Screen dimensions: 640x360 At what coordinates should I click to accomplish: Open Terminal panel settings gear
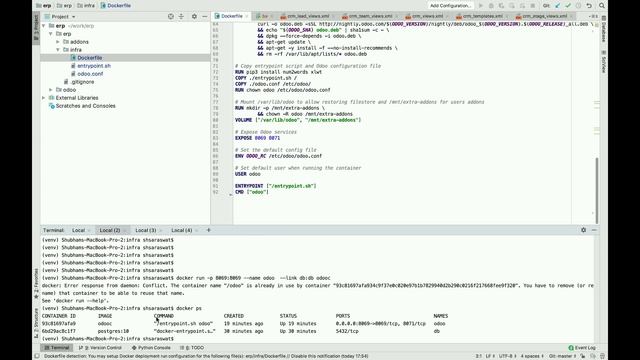[x=583, y=230]
